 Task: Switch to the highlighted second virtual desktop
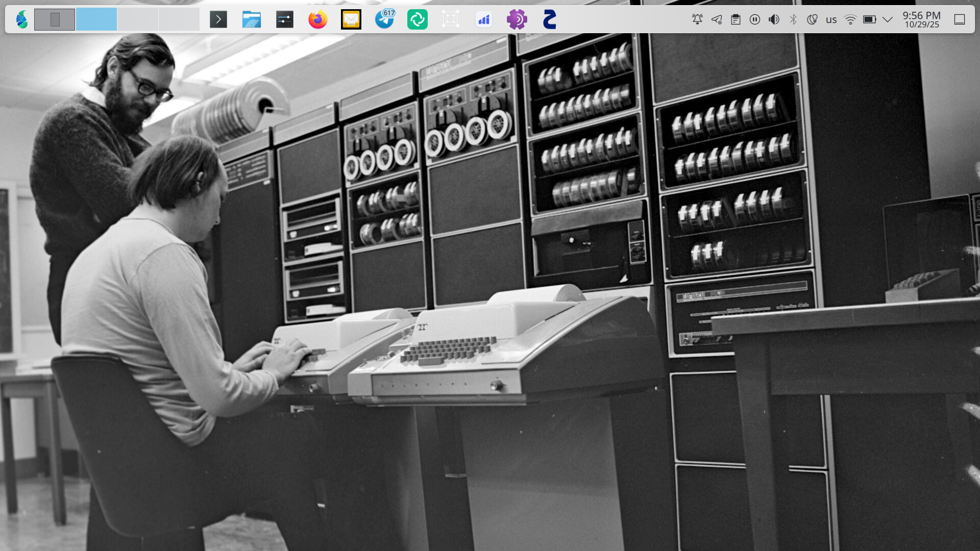[96, 19]
